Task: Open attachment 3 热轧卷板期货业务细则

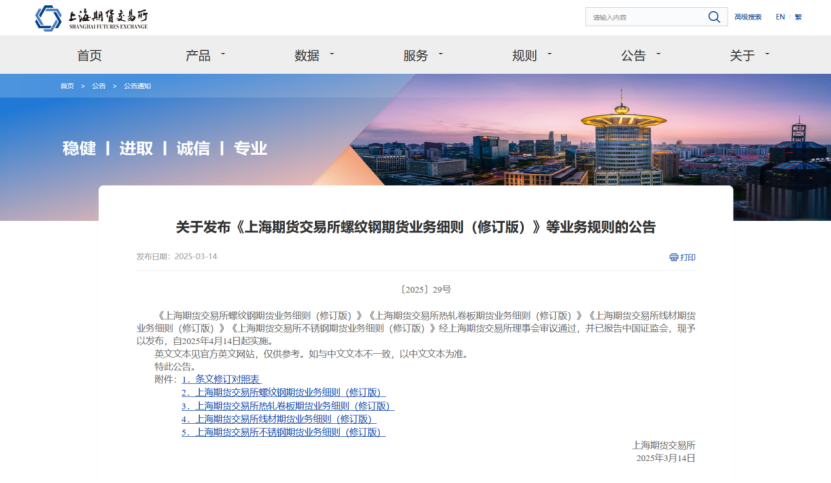Action: pos(288,406)
